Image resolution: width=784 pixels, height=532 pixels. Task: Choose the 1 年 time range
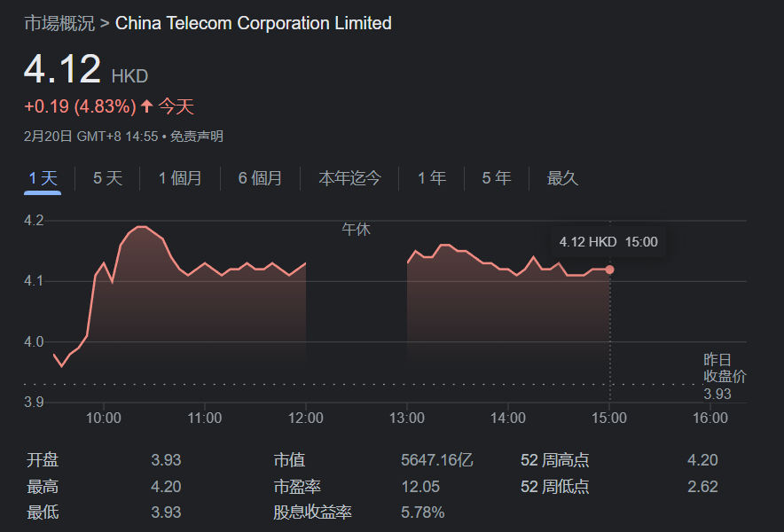[432, 178]
